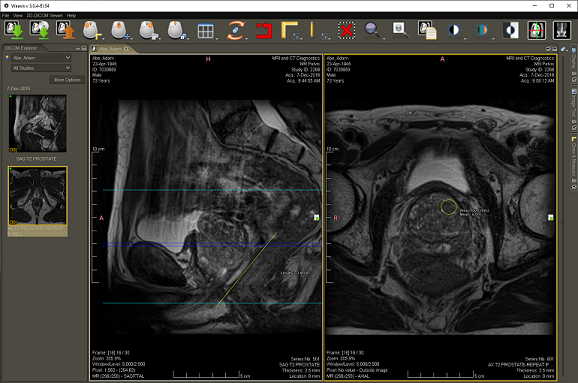Select the yellow ruler measurement tool
578x383 pixels.
coord(289,29)
